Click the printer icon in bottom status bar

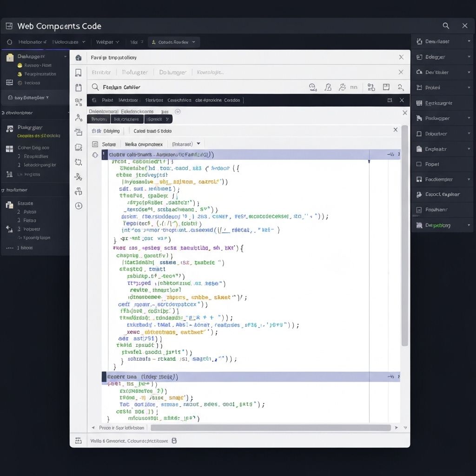tap(174, 441)
